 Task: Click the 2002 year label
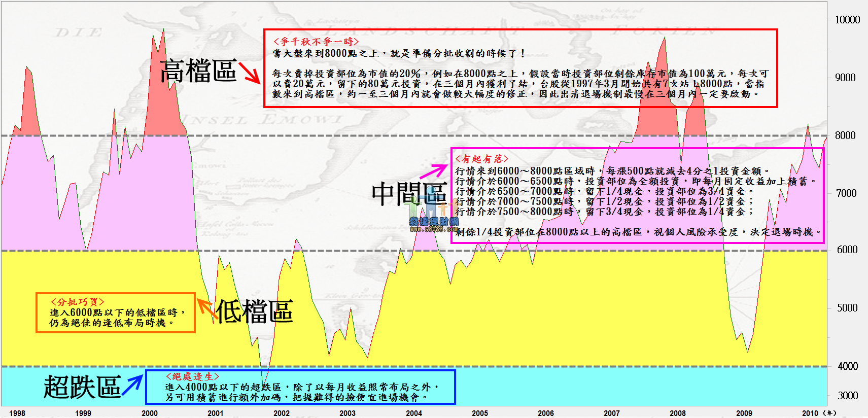pos(282,413)
